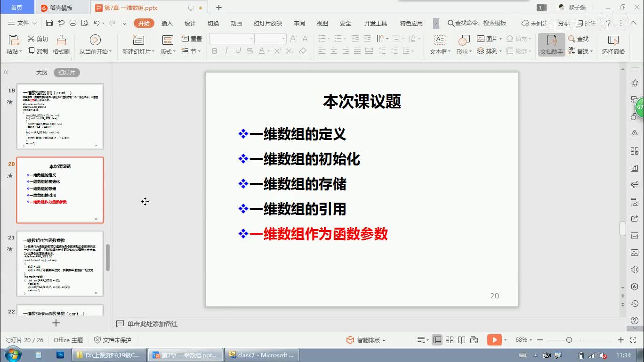Switch to the Animation (动画) ribbon tab
The height and width of the screenshot is (362, 644).
(236, 23)
